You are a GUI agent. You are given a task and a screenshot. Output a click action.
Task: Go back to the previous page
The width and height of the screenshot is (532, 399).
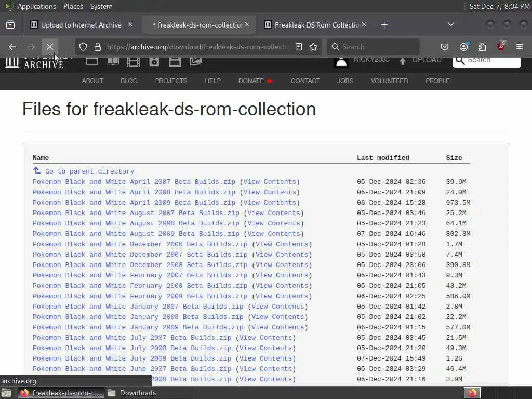[12, 47]
